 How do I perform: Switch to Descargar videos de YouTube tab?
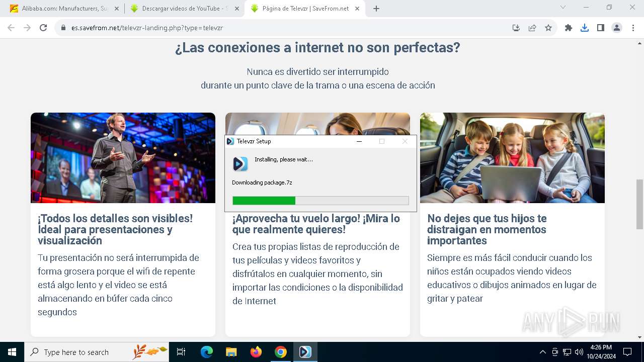coord(184,9)
